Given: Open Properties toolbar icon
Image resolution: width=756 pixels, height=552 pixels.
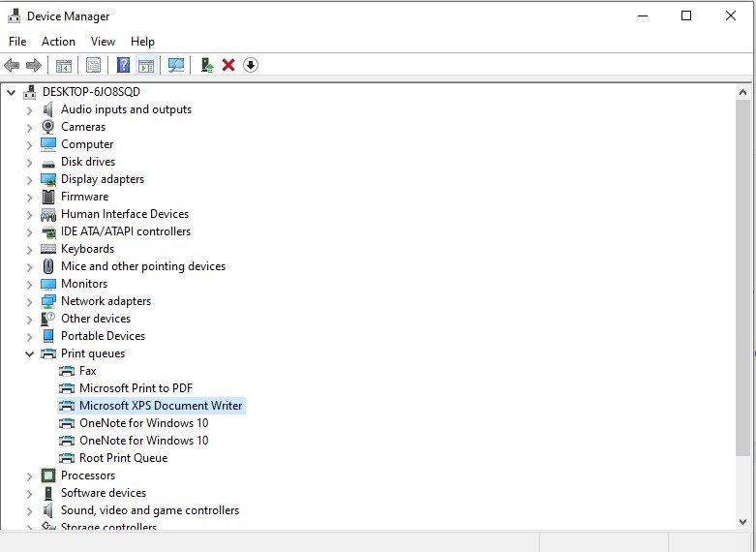Looking at the screenshot, I should pyautogui.click(x=93, y=65).
